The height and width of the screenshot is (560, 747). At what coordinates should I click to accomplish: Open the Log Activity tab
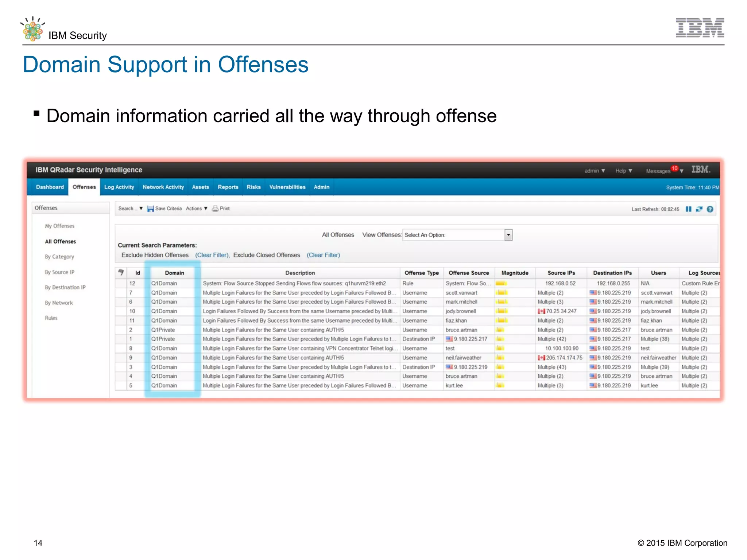point(119,187)
